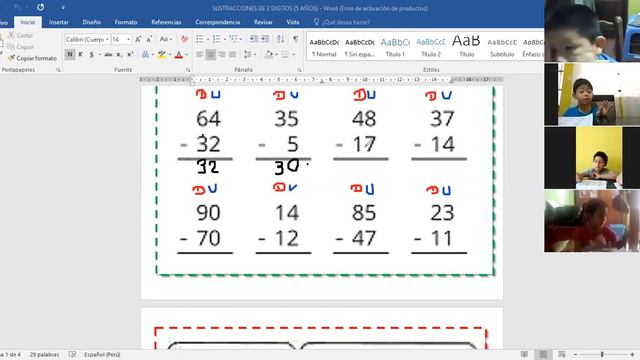Screen dimensions: 640x360
Task: Open the font color dropdown arrow
Action: click(187, 55)
